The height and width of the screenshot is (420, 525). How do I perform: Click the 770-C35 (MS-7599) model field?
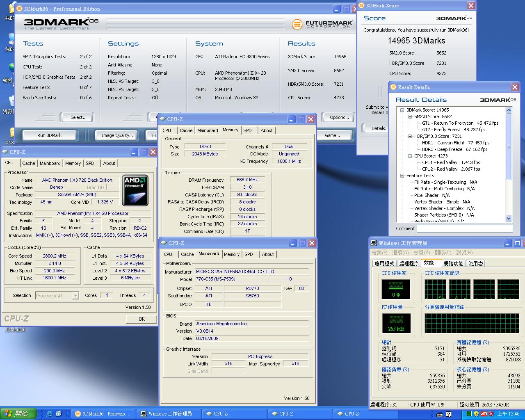coord(231,279)
